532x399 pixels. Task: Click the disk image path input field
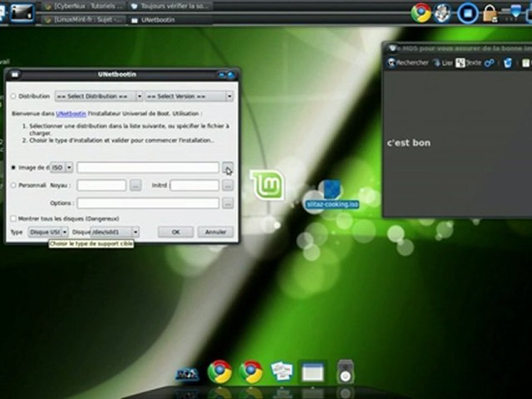pos(148,167)
